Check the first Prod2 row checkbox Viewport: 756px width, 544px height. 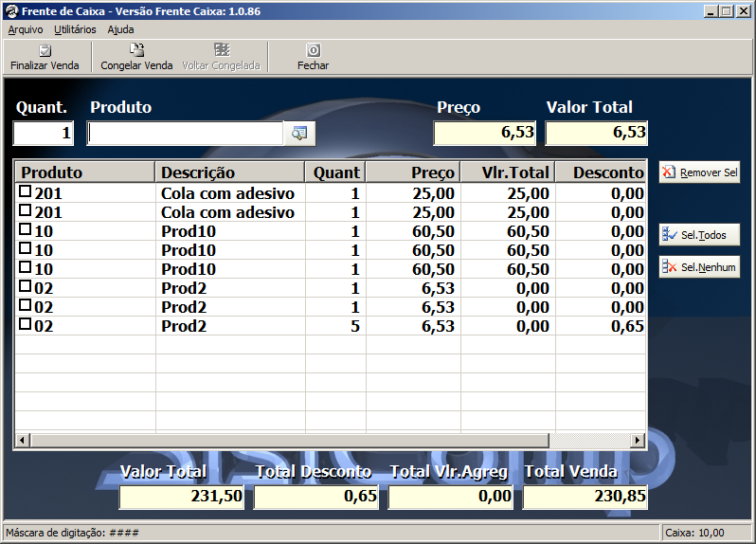[x=25, y=286]
